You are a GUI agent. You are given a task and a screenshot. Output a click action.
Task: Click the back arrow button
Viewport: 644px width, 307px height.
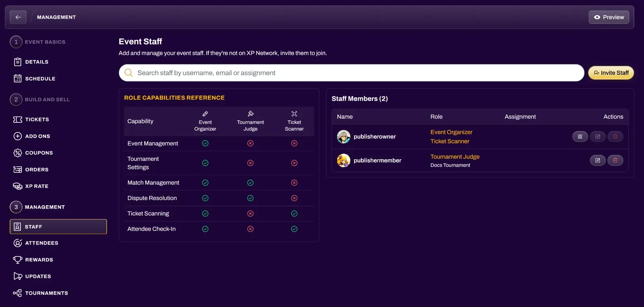click(18, 17)
